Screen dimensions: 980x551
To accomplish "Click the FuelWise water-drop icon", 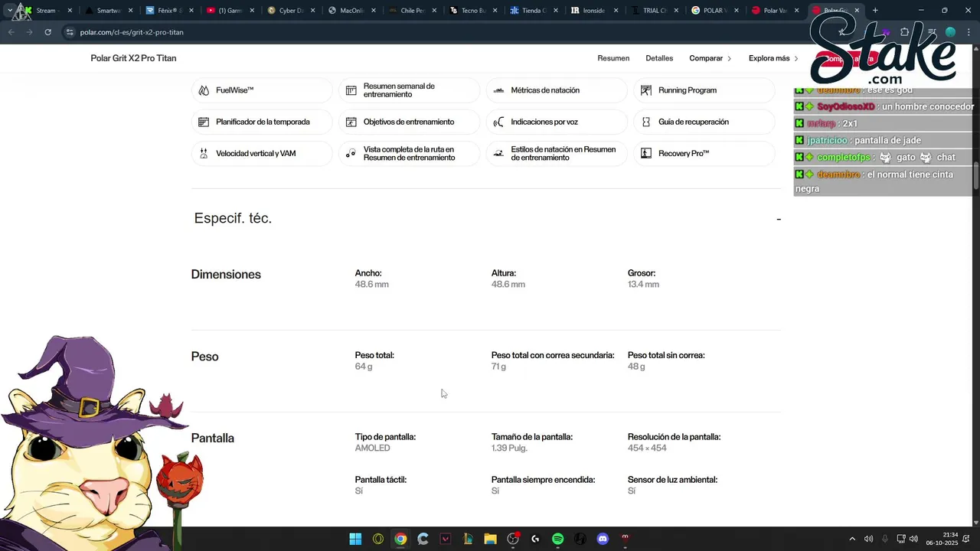I will 204,90.
